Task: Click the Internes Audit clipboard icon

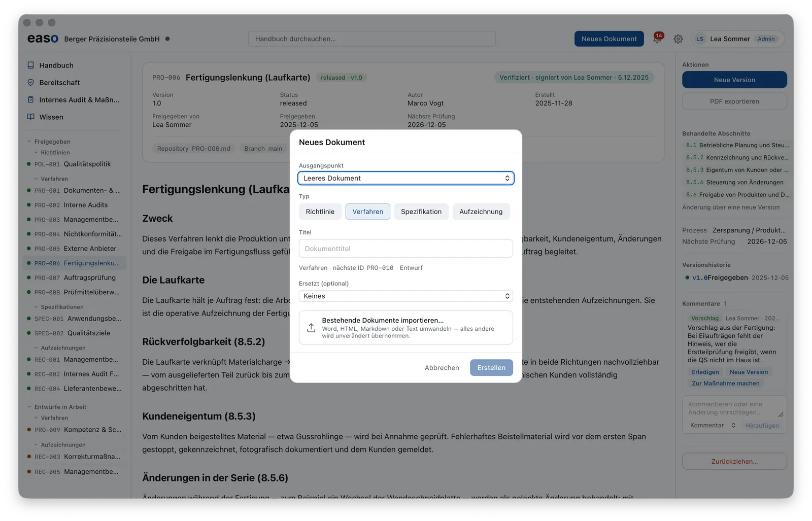Action: (x=30, y=100)
